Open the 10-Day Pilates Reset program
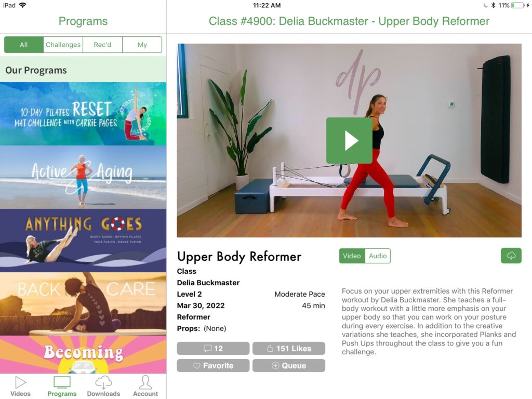Image resolution: width=532 pixels, height=399 pixels. click(x=83, y=114)
